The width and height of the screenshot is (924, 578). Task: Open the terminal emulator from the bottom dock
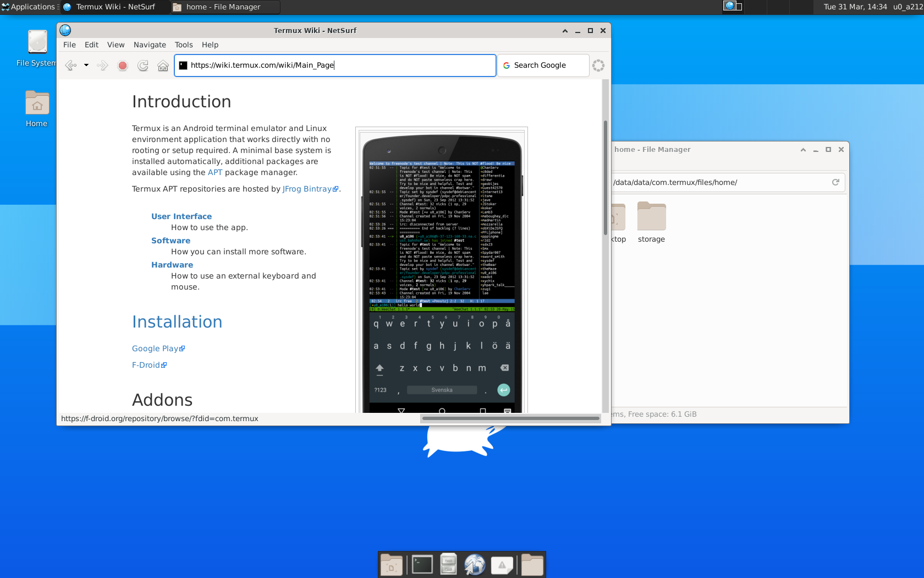[x=421, y=564]
